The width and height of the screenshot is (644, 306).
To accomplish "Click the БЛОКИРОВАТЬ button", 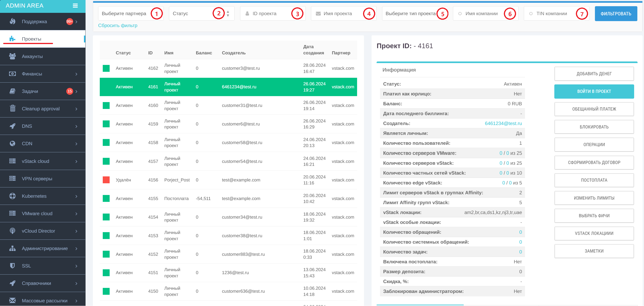I will click(x=594, y=127).
